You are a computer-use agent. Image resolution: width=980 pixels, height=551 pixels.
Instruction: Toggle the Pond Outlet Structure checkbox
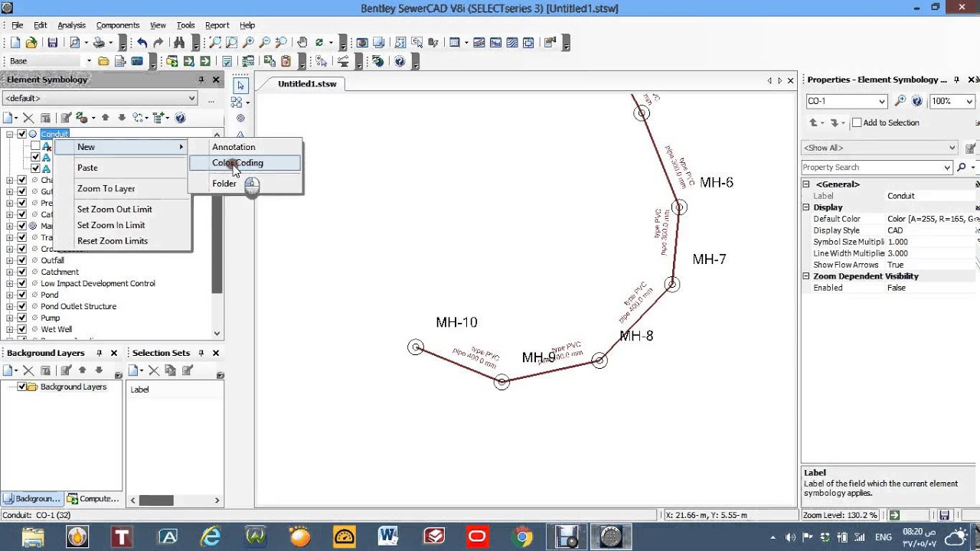tap(21, 306)
